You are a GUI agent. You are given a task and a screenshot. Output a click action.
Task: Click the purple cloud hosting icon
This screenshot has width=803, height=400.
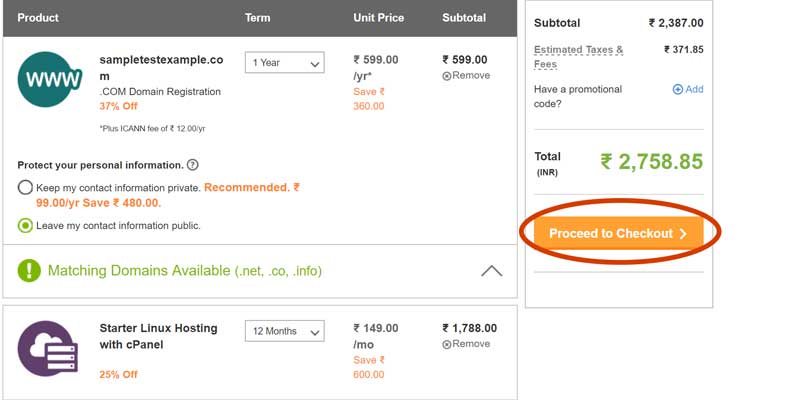point(48,348)
